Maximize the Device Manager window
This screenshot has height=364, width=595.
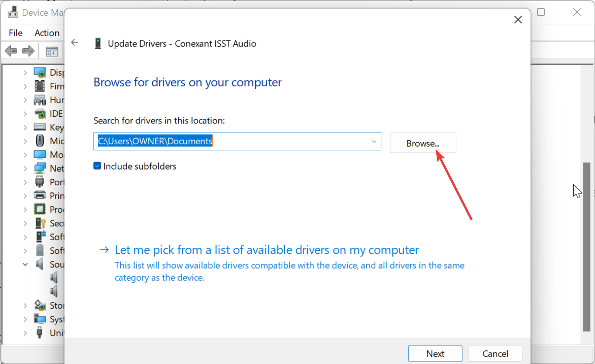click(x=541, y=12)
